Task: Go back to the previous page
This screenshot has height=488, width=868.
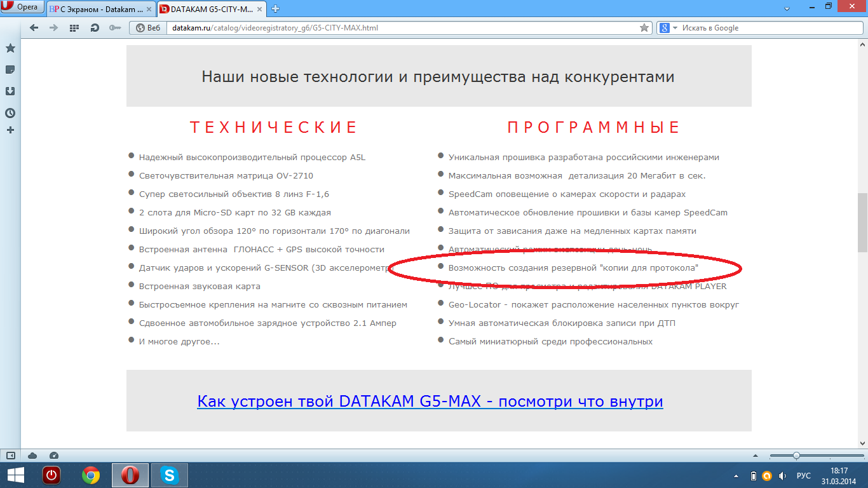Action: [34, 28]
